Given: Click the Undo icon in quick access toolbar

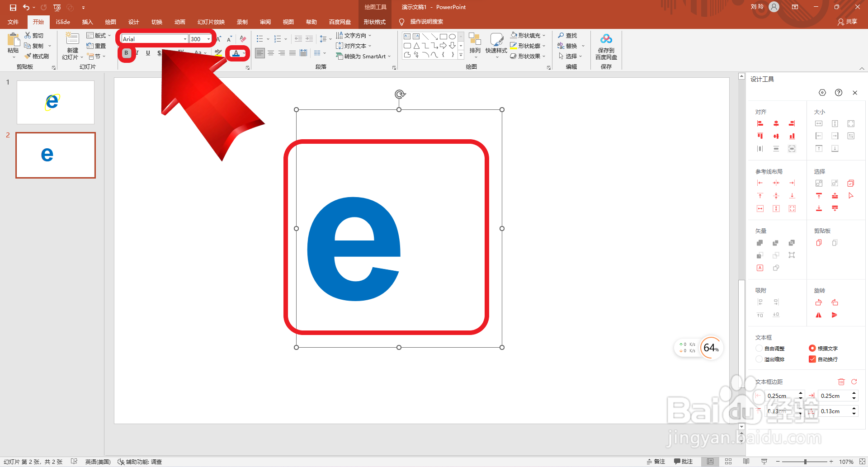Looking at the screenshot, I should coord(26,7).
